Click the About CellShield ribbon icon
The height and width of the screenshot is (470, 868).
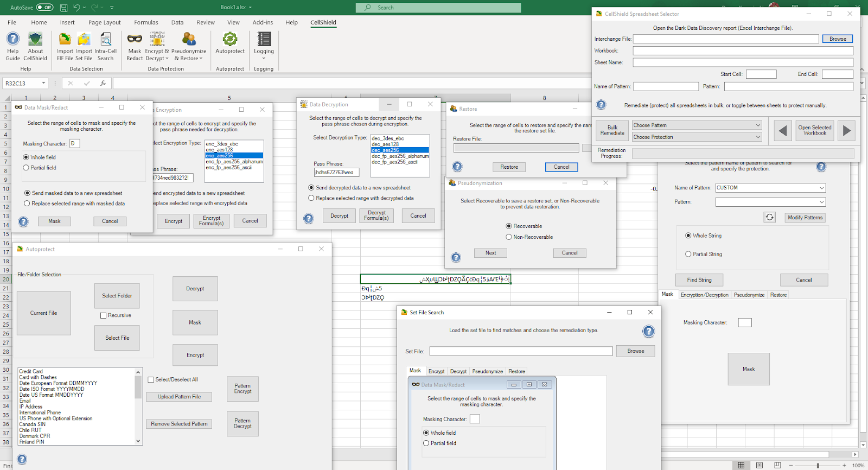pos(35,46)
